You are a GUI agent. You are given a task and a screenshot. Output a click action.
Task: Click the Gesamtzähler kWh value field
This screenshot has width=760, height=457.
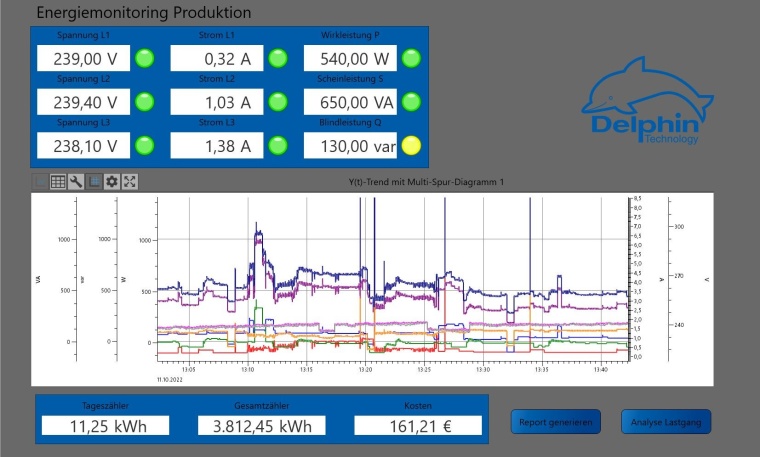[261, 426]
